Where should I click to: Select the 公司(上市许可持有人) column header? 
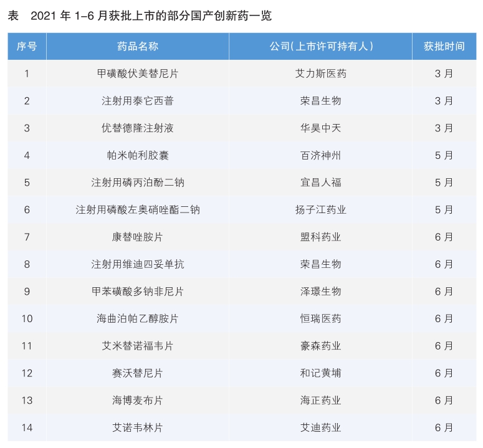click(320, 47)
